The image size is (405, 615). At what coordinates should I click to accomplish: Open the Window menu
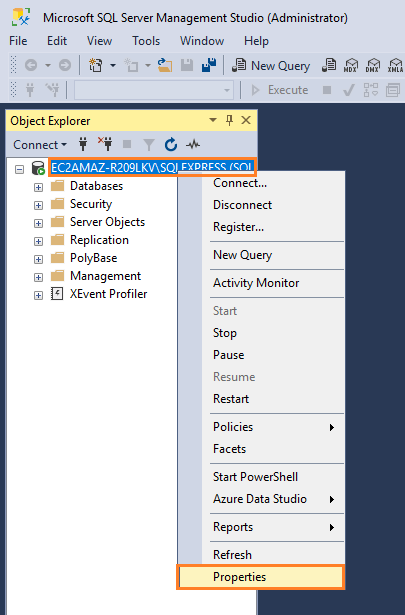coord(202,41)
